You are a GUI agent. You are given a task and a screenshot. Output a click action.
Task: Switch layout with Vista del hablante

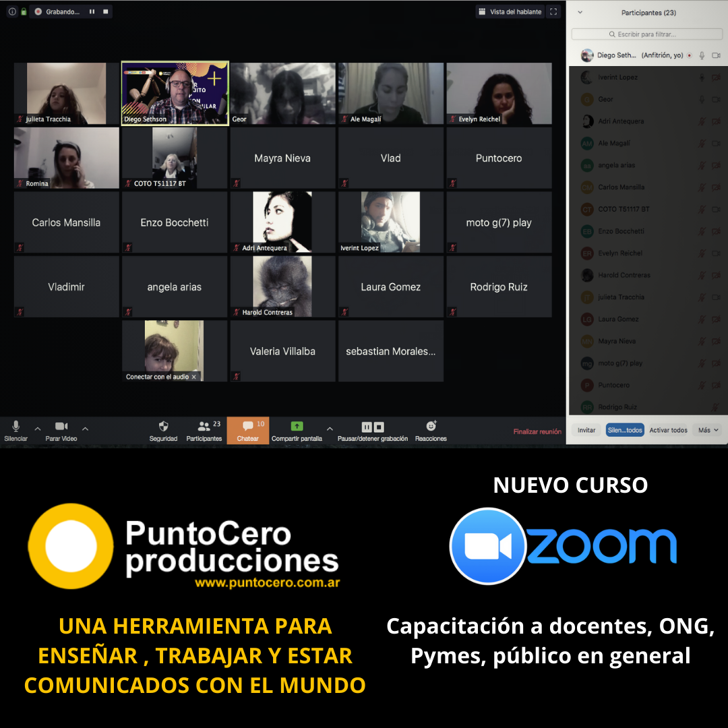pos(510,11)
